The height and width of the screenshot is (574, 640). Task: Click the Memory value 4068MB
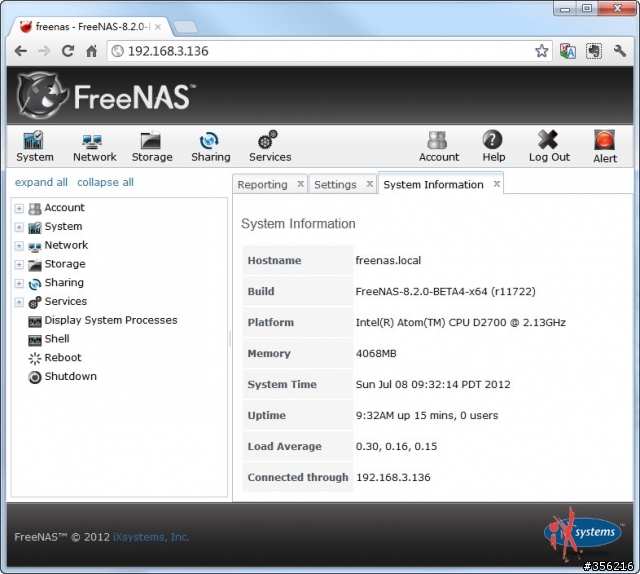pyautogui.click(x=376, y=354)
